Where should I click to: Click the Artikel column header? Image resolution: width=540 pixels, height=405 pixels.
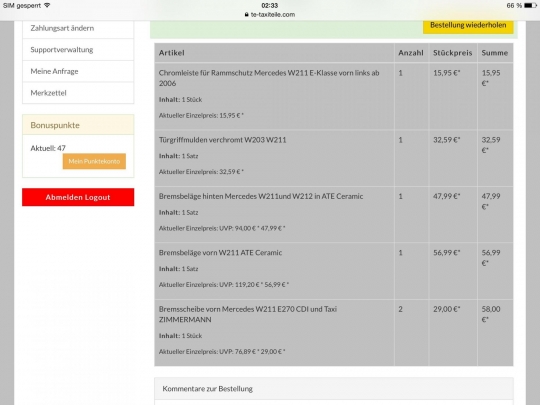(x=172, y=53)
